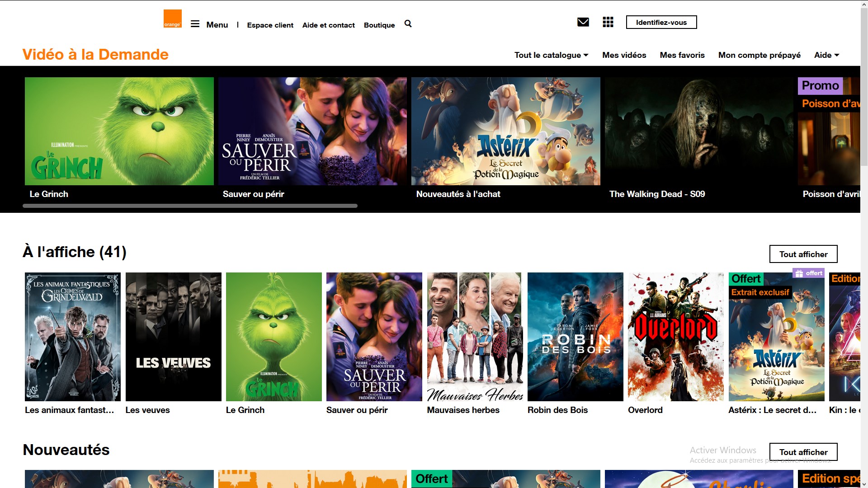Click the 'Nouveautés à l'achat' caption
The height and width of the screenshot is (488, 868).
(458, 194)
